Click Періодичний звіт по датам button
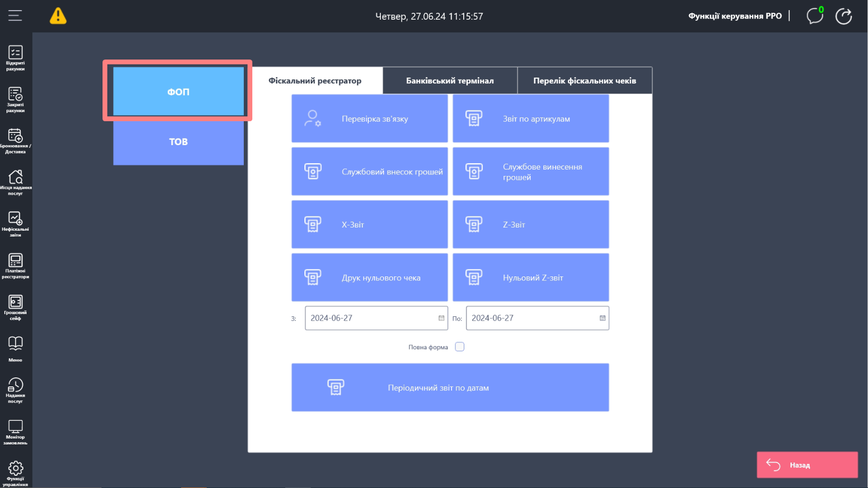Image resolution: width=868 pixels, height=488 pixels. coord(450,388)
